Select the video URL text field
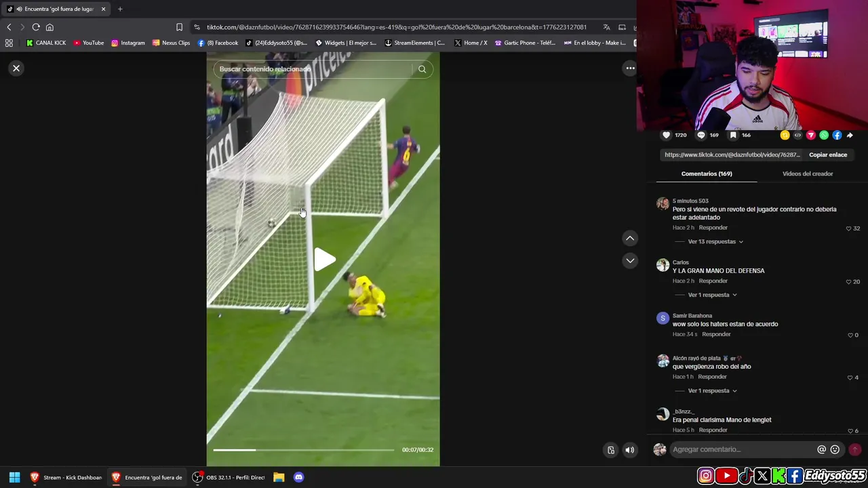Viewport: 868px width, 488px height. click(732, 155)
